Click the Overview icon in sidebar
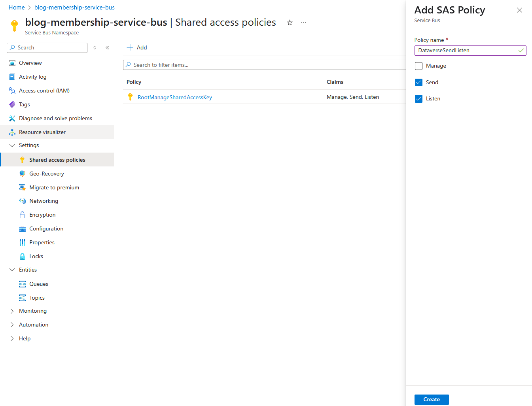Image resolution: width=532 pixels, height=406 pixels. 12,63
